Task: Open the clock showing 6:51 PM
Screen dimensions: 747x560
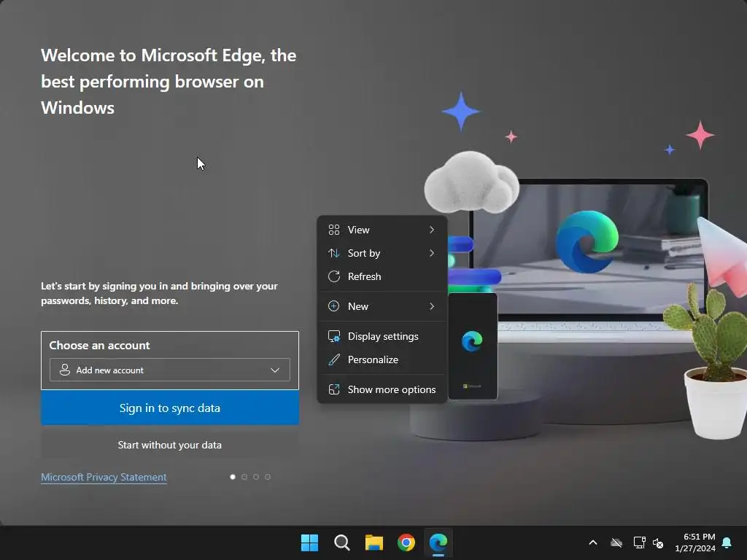Action: (x=699, y=537)
